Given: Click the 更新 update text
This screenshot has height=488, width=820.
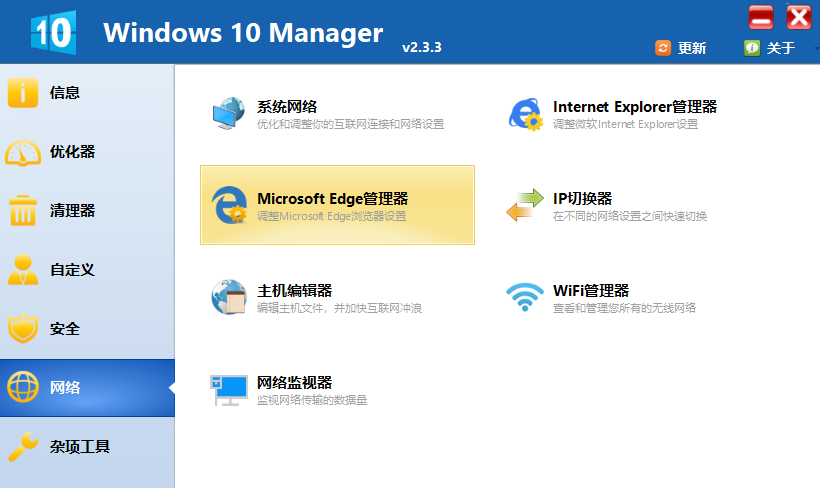Looking at the screenshot, I should point(692,48).
